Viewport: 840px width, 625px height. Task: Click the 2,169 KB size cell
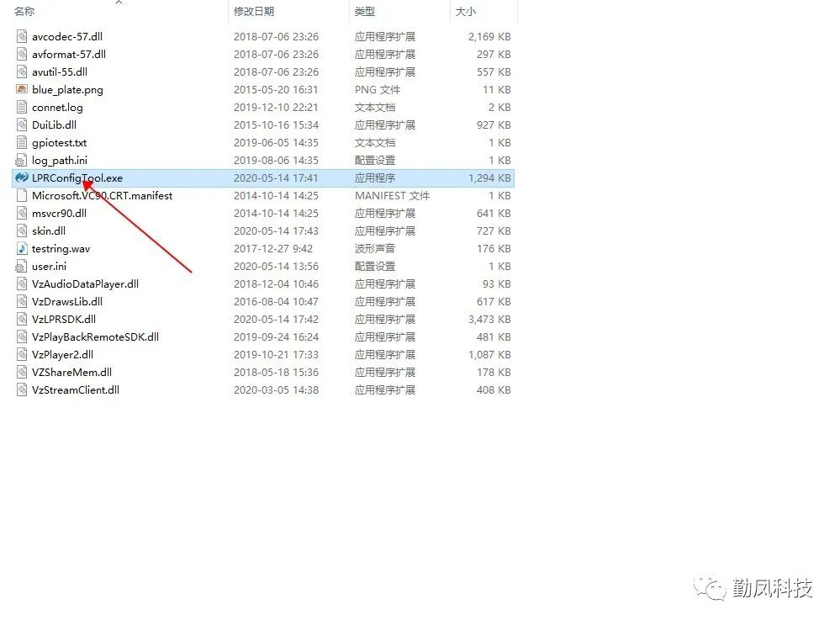[489, 36]
